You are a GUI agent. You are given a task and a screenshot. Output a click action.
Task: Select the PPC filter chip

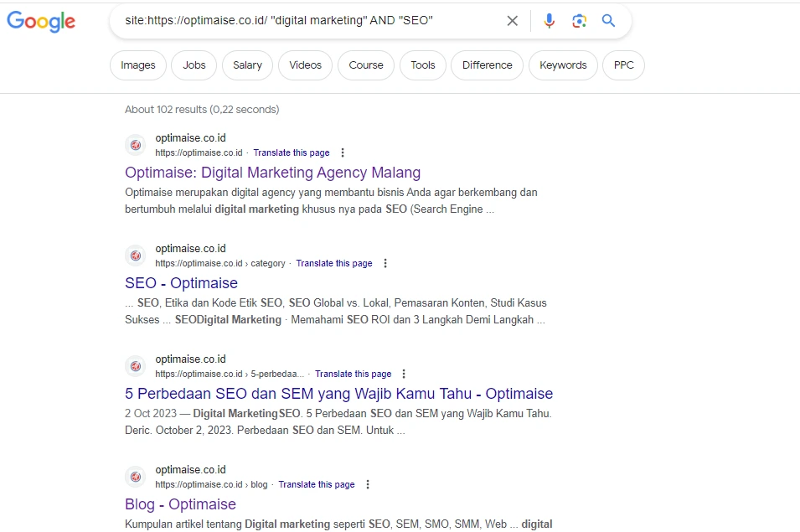[x=623, y=65]
